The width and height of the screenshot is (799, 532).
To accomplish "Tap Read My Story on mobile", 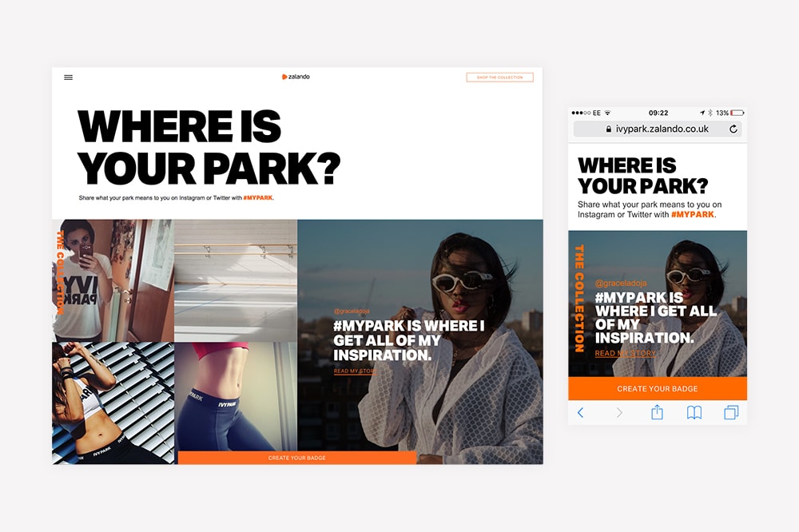I will pos(626,353).
